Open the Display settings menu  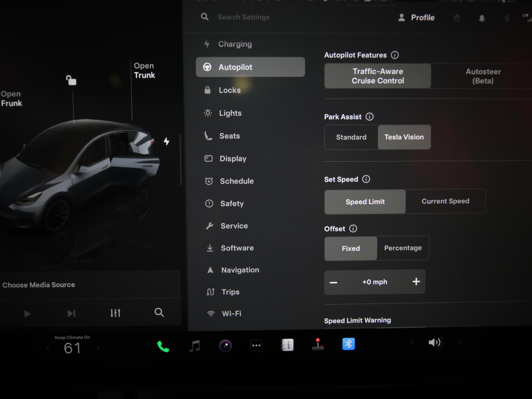250,158
